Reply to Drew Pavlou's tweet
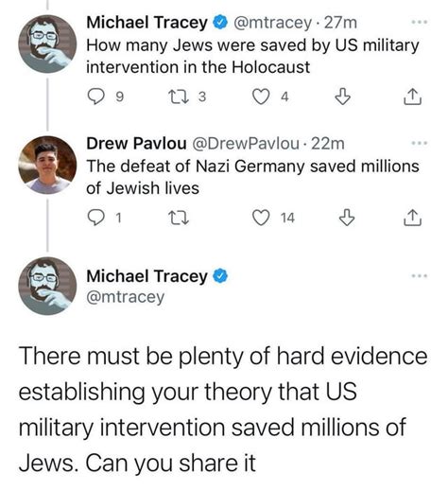This screenshot has height=491, width=448. coord(95,218)
